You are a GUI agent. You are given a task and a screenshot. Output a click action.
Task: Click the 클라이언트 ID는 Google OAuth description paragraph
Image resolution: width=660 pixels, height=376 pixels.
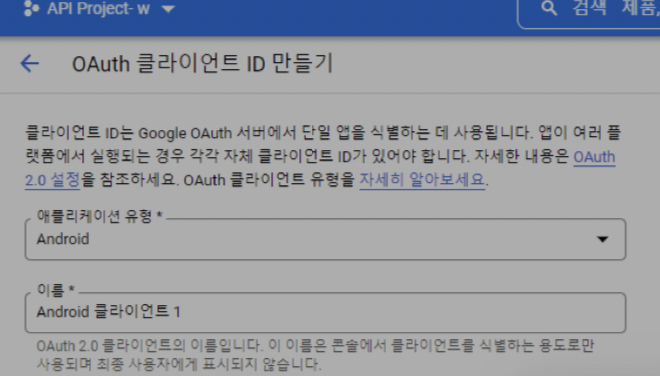point(323,156)
